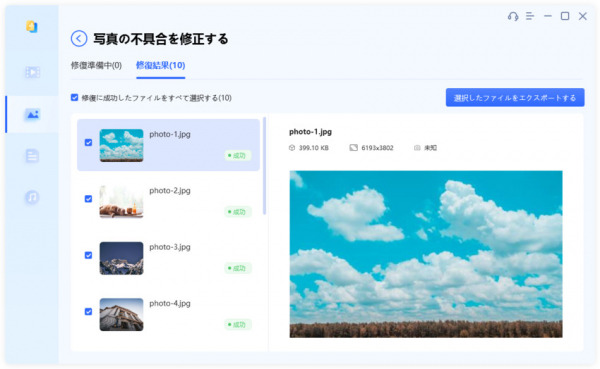Switch to the 修復準備中(0) tab
This screenshot has width=600, height=369.
point(96,65)
